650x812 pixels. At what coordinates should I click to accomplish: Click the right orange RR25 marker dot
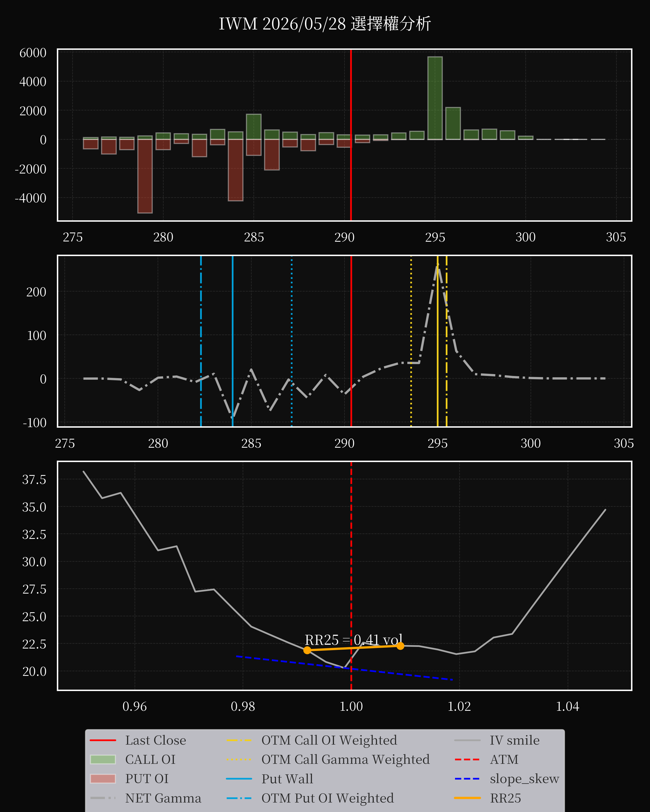point(400,646)
